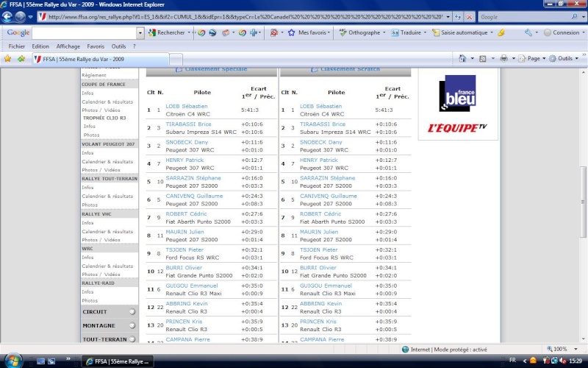The width and height of the screenshot is (588, 368).
Task: Click the browser Forward arrow button
Action: 21,17
